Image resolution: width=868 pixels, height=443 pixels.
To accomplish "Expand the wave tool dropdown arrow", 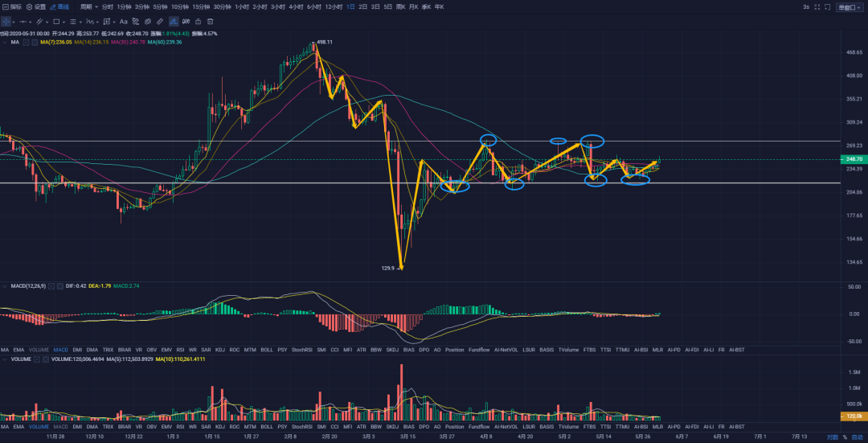I will [x=97, y=23].
